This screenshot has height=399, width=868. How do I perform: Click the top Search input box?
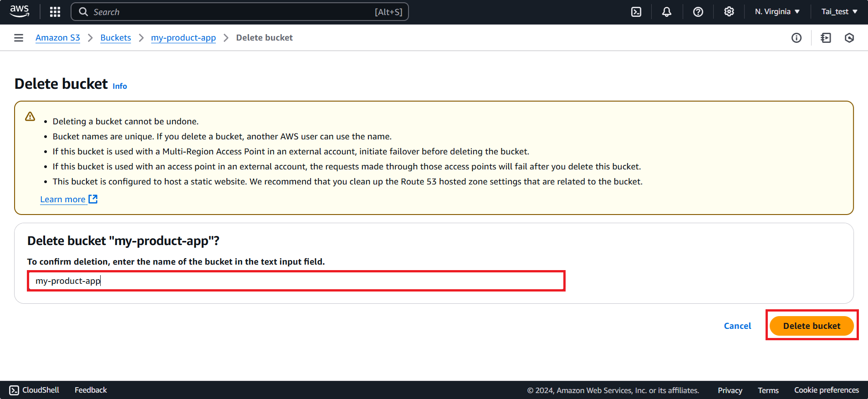pos(240,12)
